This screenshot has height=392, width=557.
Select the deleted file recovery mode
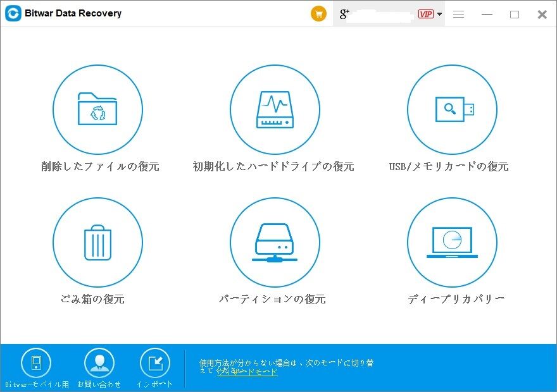(98, 109)
